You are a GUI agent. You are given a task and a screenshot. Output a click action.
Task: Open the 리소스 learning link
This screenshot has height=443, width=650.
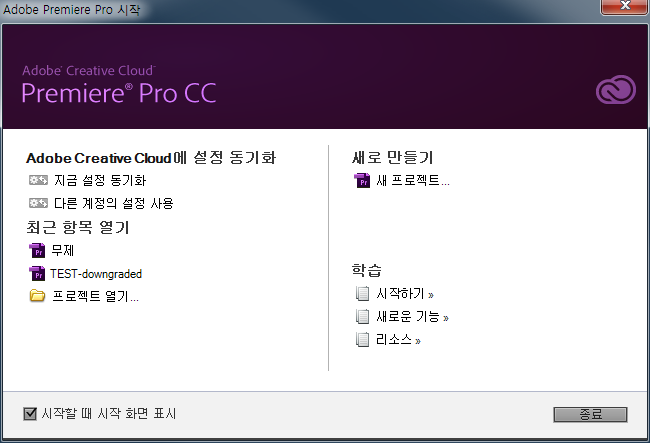398,340
